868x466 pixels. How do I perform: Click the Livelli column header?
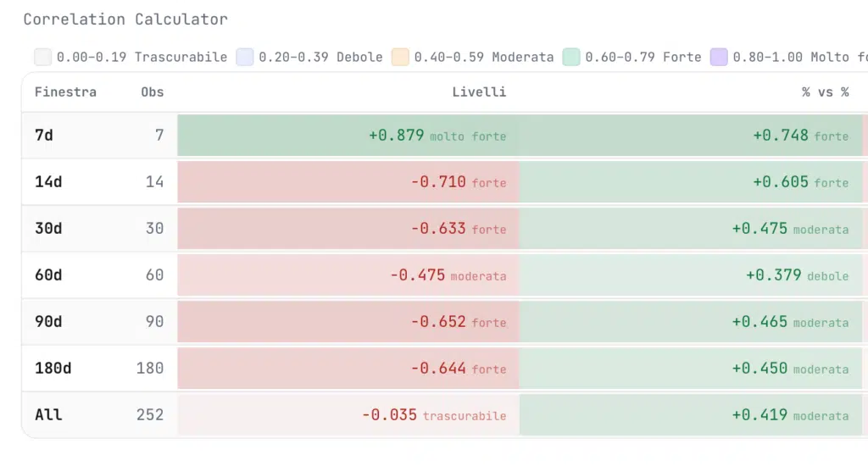[x=479, y=92]
